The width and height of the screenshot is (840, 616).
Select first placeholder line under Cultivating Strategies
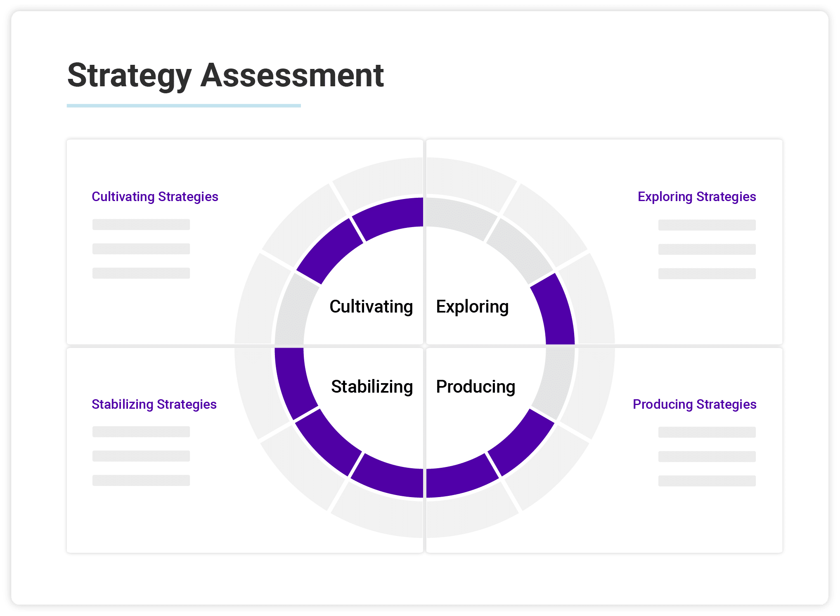point(141,225)
